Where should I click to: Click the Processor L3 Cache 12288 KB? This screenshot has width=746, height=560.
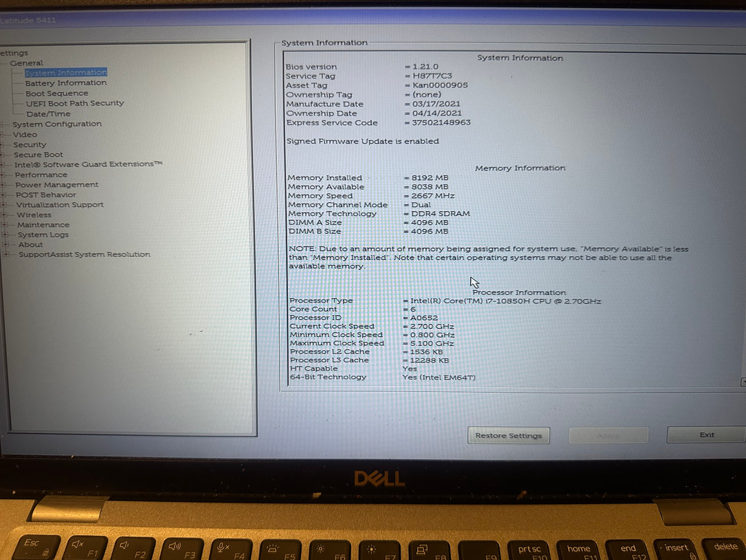click(x=429, y=361)
